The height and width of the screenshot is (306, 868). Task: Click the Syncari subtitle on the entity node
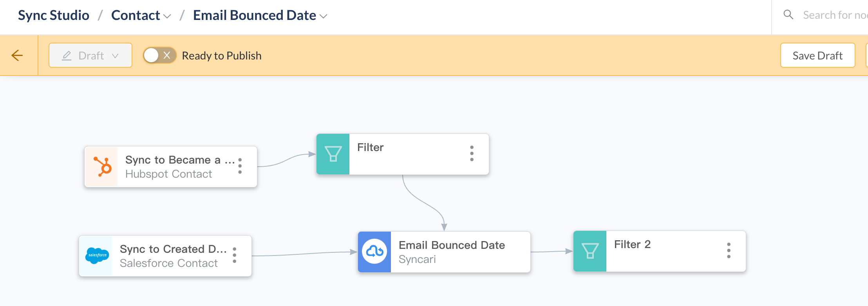(x=417, y=259)
